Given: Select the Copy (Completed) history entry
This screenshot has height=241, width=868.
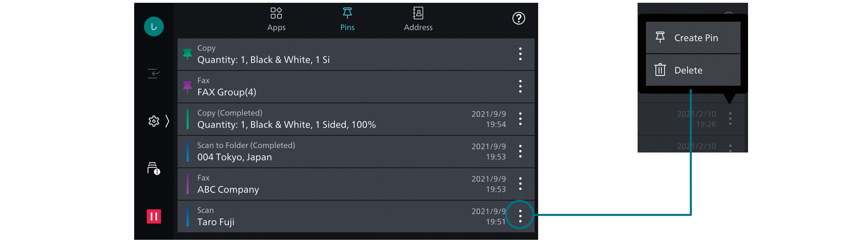Looking at the screenshot, I should point(324,119).
